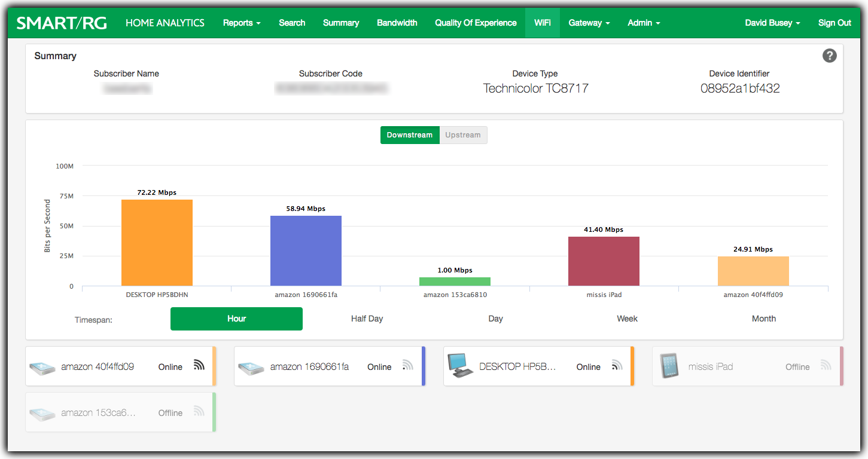Click WiFi signal icon for amazon 153ca6
Viewport: 868px width, 459px height.
[x=199, y=411]
